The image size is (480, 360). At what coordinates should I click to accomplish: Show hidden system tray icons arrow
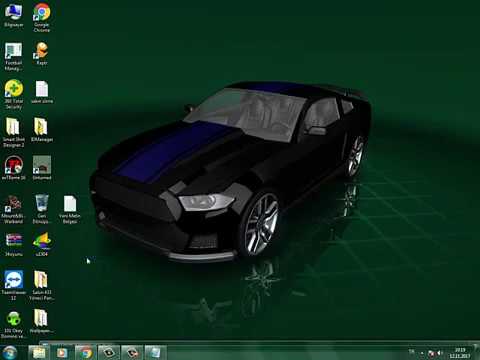(x=422, y=353)
